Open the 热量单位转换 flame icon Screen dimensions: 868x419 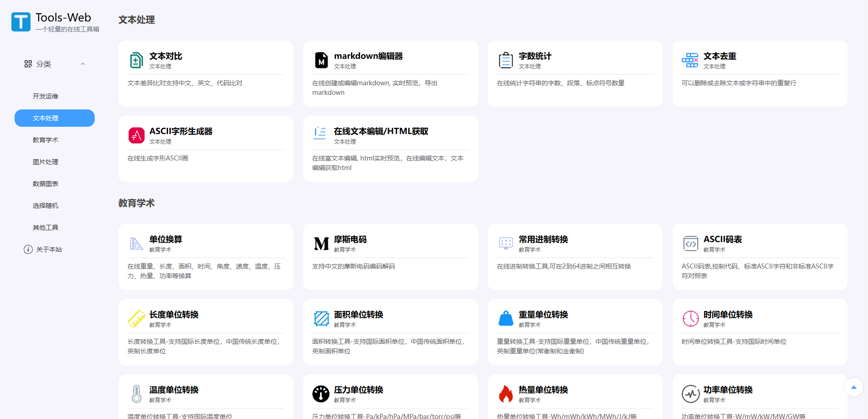tap(505, 394)
